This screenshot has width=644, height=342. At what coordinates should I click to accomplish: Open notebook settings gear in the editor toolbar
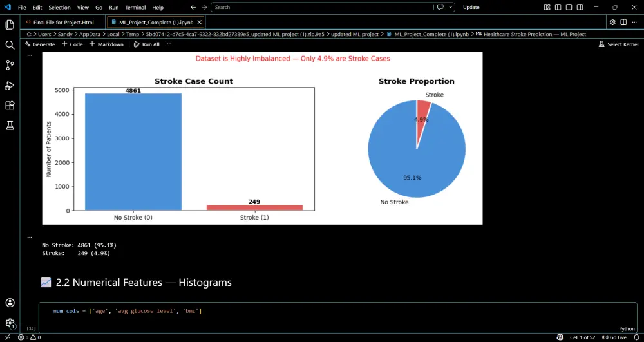(x=612, y=22)
